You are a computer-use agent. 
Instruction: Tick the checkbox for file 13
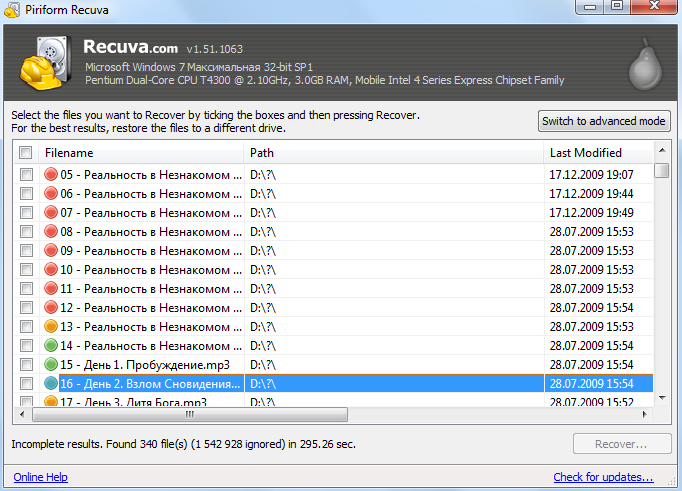27,327
